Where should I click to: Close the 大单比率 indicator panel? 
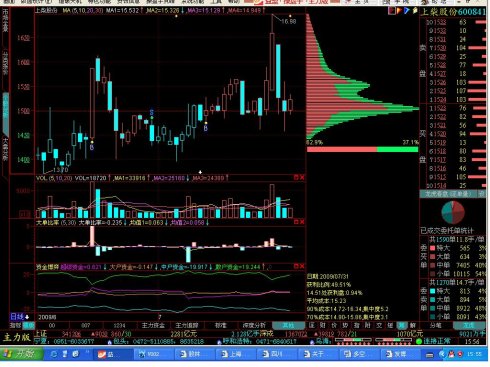point(302,222)
